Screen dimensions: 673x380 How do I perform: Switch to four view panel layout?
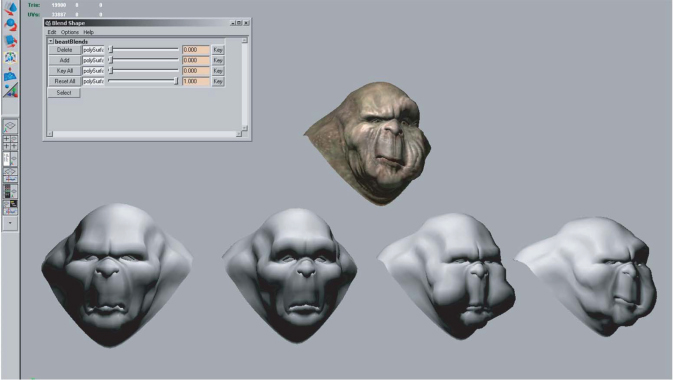pos(10,143)
